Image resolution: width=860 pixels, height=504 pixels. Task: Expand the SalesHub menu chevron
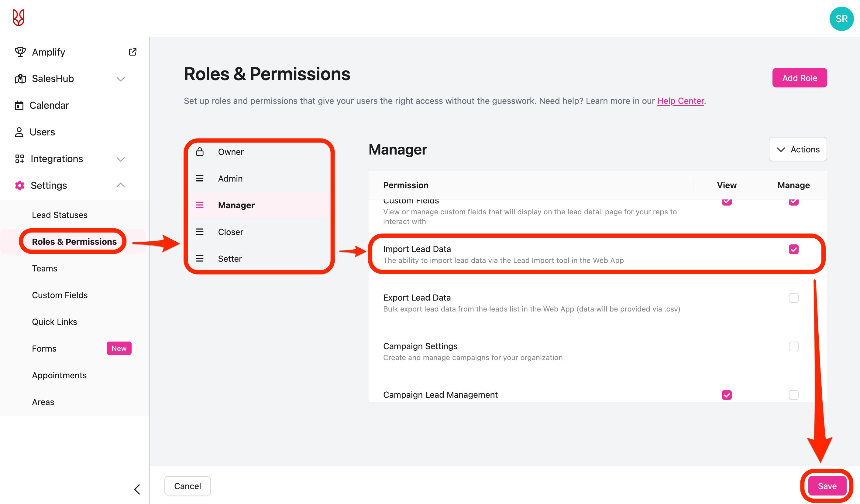pyautogui.click(x=120, y=79)
